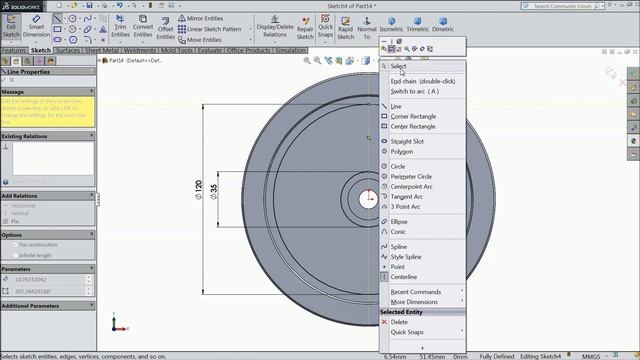
Task: Select Mirror Entities command
Action: [200, 18]
